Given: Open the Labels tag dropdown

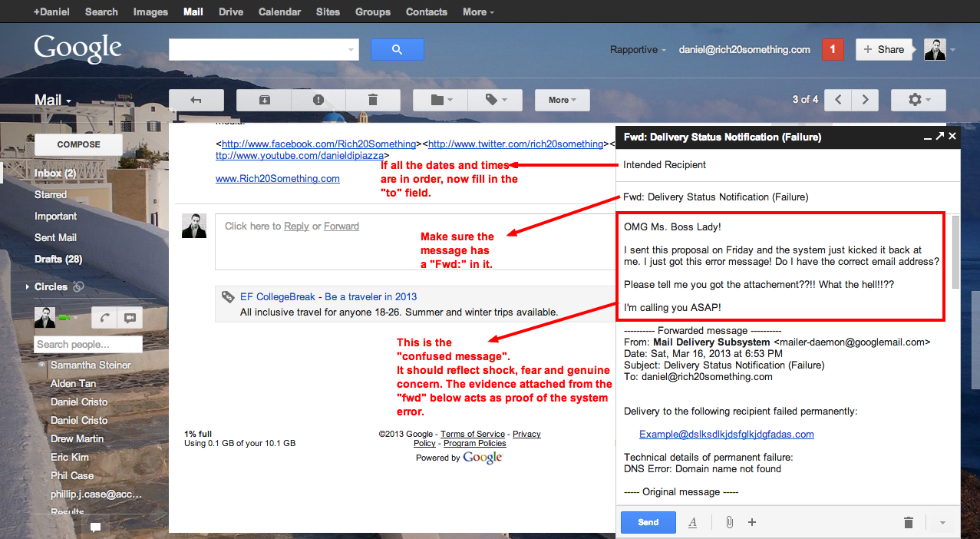Looking at the screenshot, I should (x=494, y=100).
